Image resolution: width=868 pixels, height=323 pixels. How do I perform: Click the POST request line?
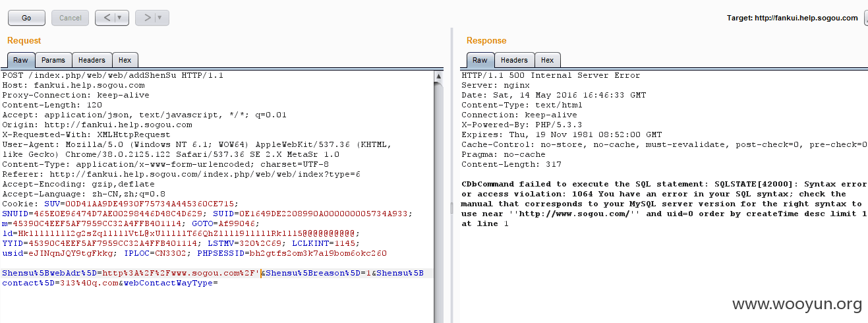pyautogui.click(x=113, y=75)
